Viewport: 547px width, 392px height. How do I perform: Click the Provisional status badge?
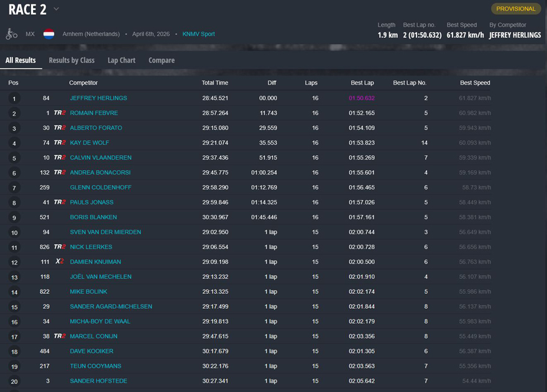coord(515,9)
